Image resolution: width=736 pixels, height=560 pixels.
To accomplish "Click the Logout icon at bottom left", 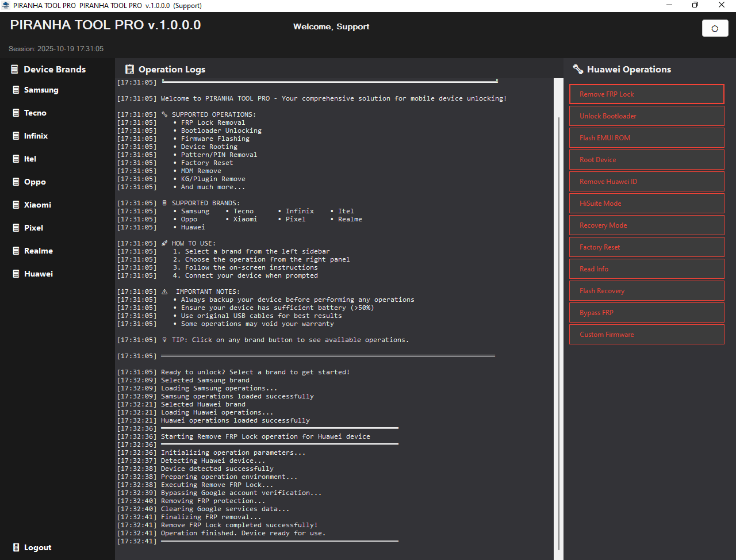I will (16, 547).
